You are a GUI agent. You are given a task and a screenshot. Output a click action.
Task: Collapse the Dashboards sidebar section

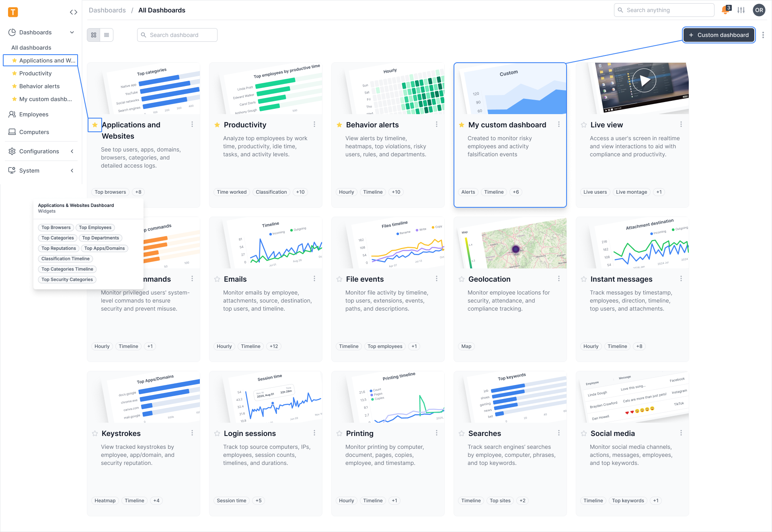(x=72, y=33)
